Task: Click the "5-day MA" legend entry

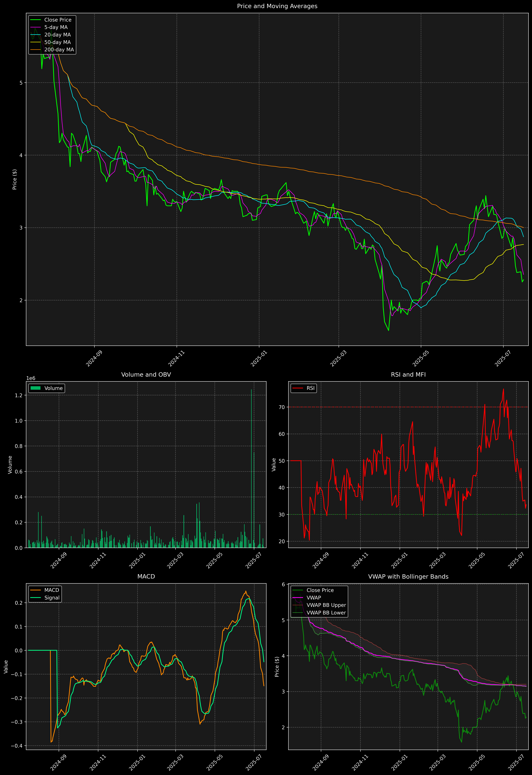Action: pos(56,27)
